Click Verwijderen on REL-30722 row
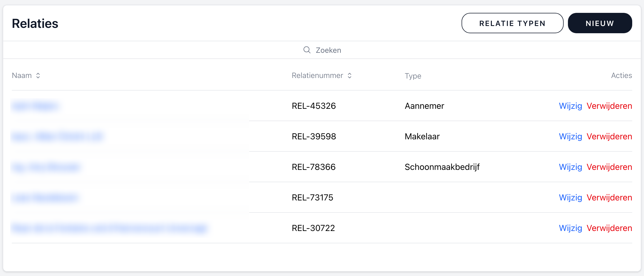 [609, 228]
